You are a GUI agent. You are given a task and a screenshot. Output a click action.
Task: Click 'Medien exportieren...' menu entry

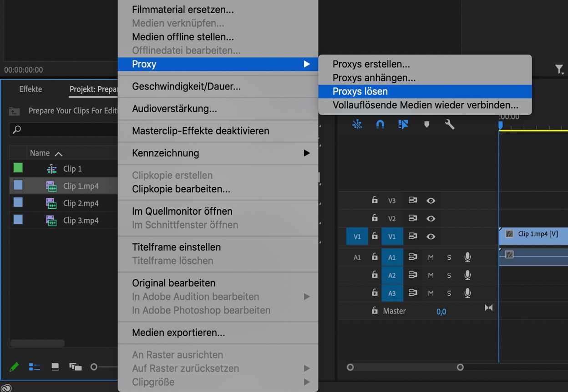(178, 333)
